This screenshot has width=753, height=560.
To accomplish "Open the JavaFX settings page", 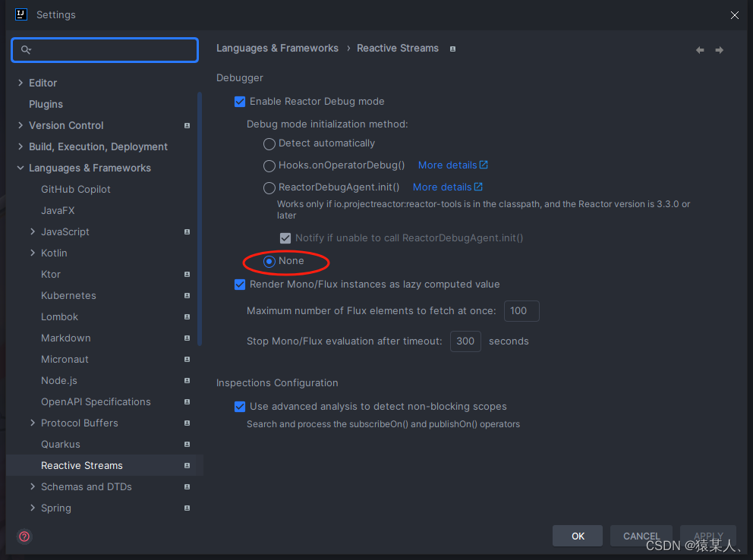I will pyautogui.click(x=58, y=210).
